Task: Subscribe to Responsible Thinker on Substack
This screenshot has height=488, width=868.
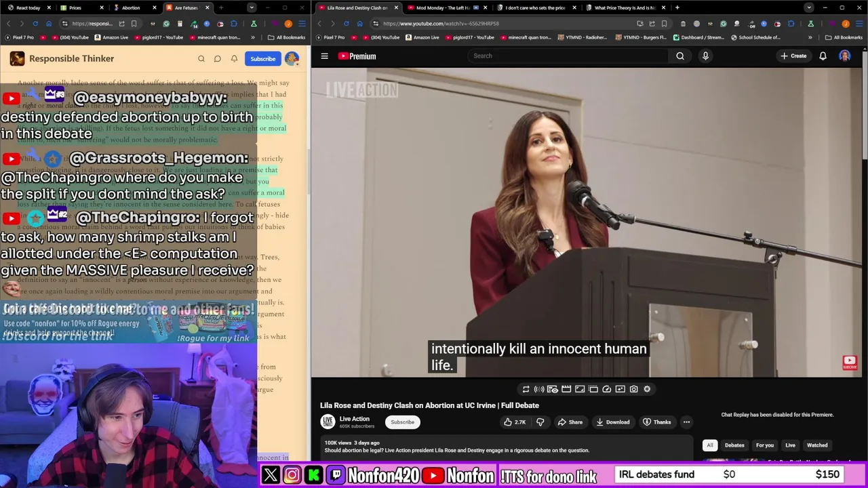Action: tap(262, 59)
